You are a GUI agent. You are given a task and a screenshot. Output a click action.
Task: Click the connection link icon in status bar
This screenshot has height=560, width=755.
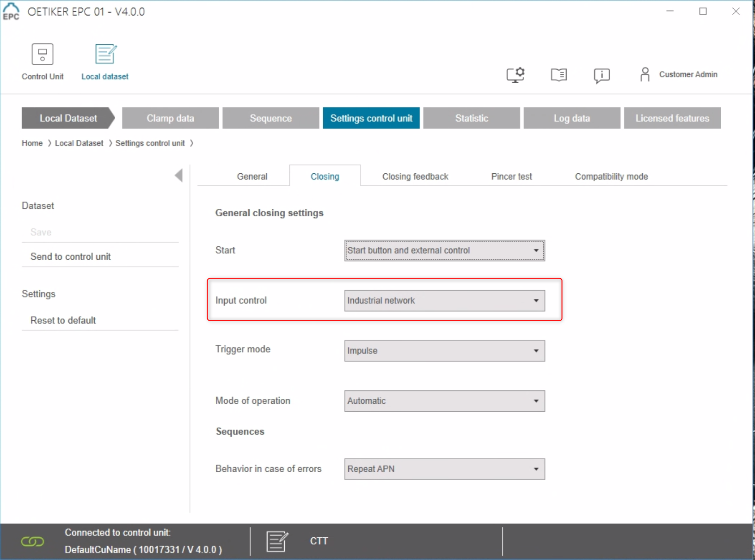point(32,542)
